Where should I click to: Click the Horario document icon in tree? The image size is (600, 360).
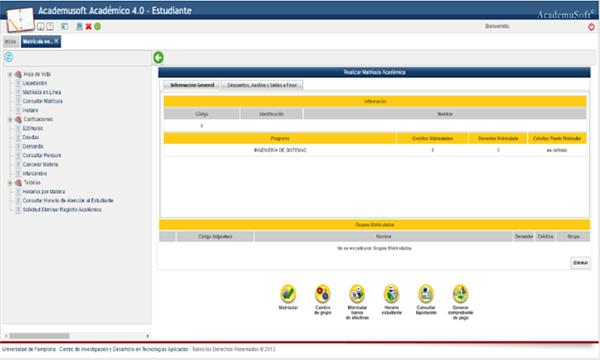click(x=18, y=110)
